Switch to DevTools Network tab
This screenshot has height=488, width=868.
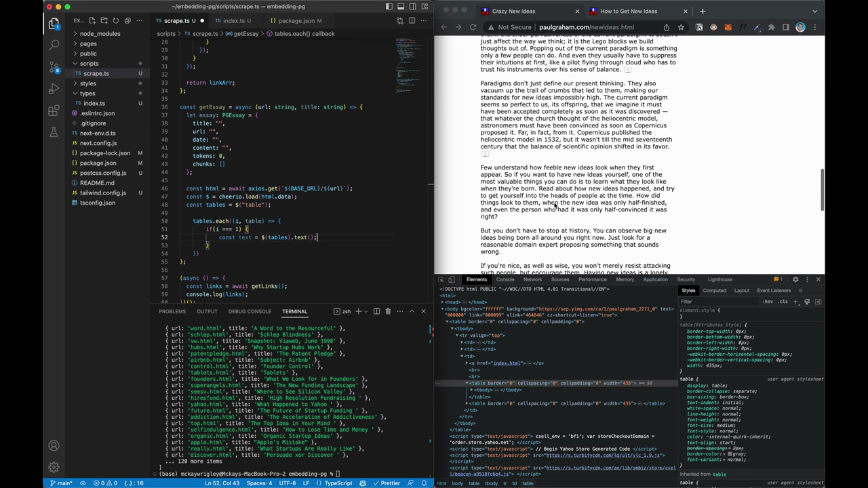[x=532, y=279]
